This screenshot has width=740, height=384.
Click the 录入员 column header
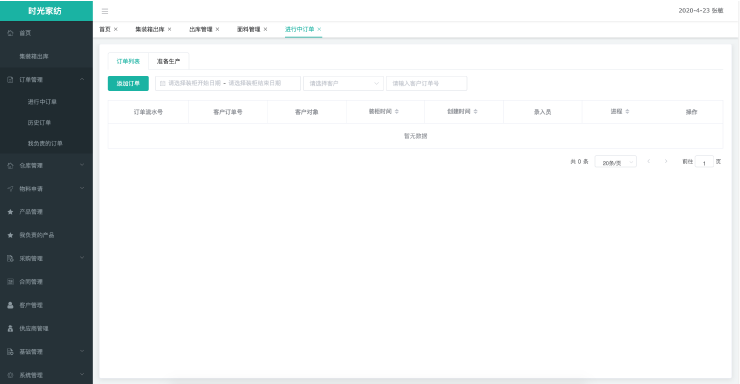(543, 112)
